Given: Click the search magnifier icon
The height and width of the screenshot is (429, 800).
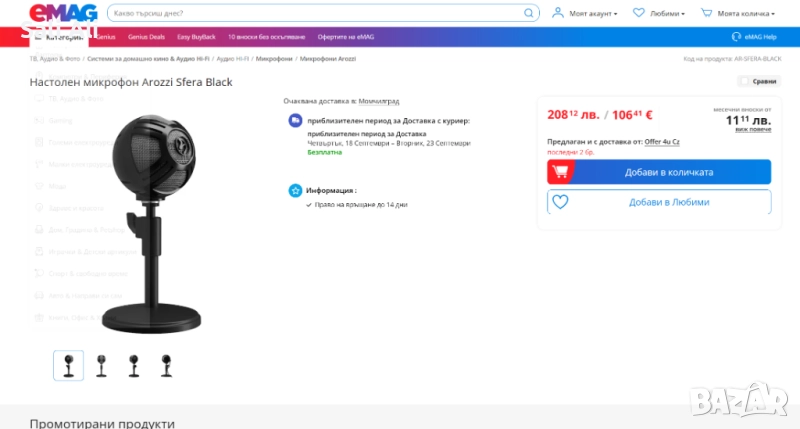Looking at the screenshot, I should (x=529, y=14).
